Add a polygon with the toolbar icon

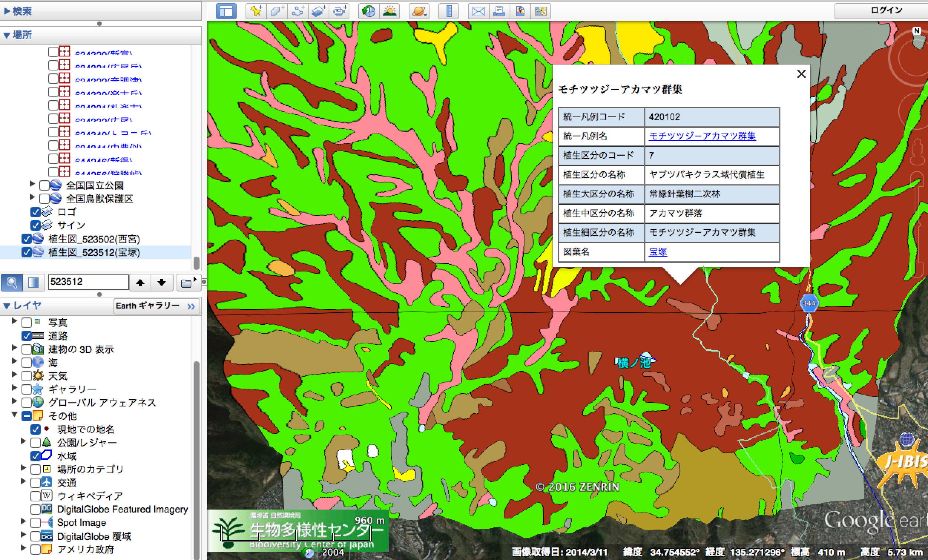pos(277,11)
